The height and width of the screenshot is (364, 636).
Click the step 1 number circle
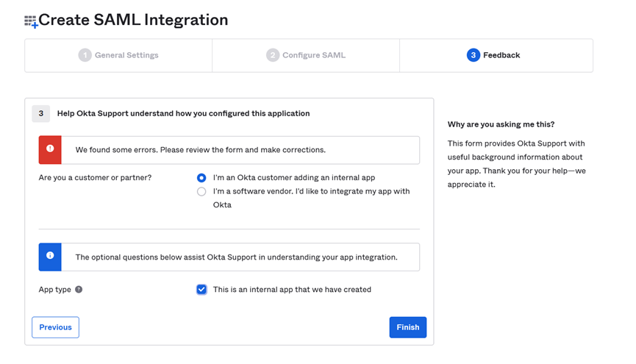coord(85,55)
